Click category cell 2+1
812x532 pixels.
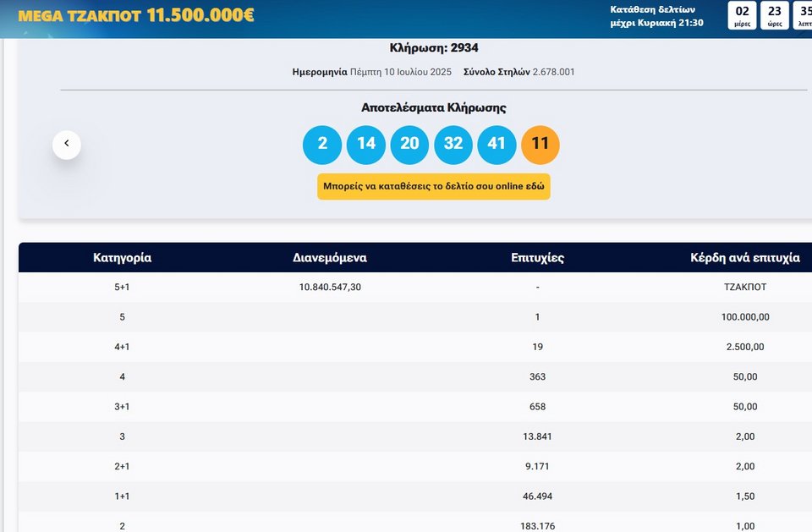tap(122, 466)
